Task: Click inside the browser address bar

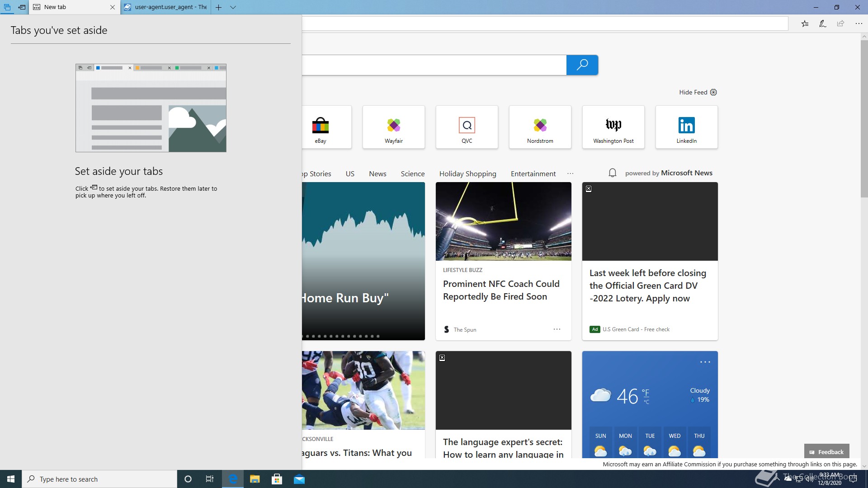Action: pyautogui.click(x=545, y=23)
